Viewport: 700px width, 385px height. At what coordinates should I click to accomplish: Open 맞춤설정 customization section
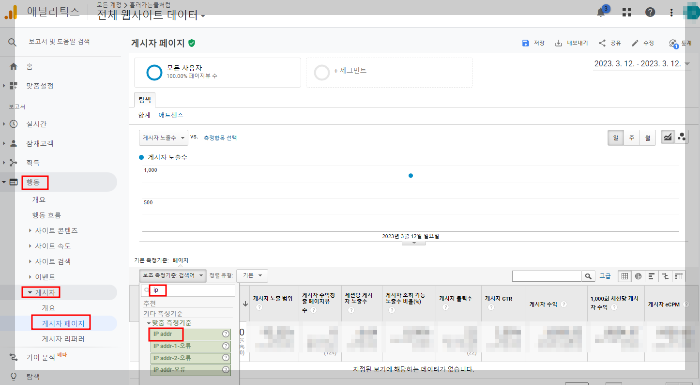point(39,86)
